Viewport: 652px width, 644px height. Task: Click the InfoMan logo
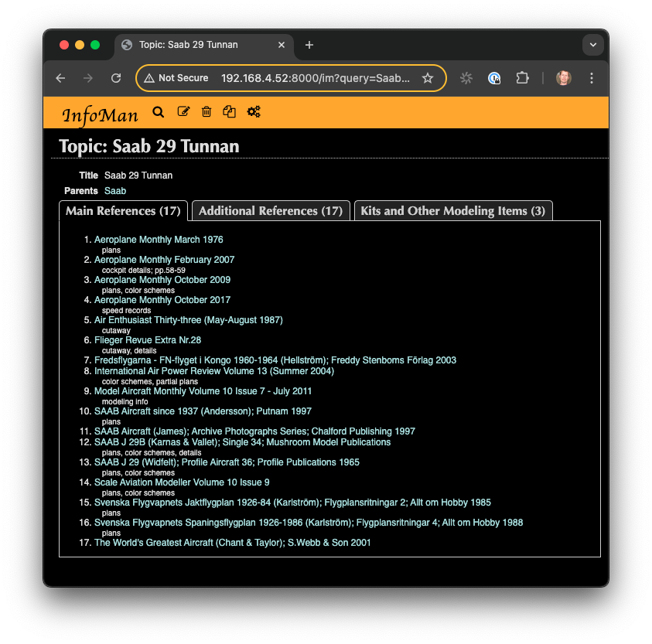(100, 115)
